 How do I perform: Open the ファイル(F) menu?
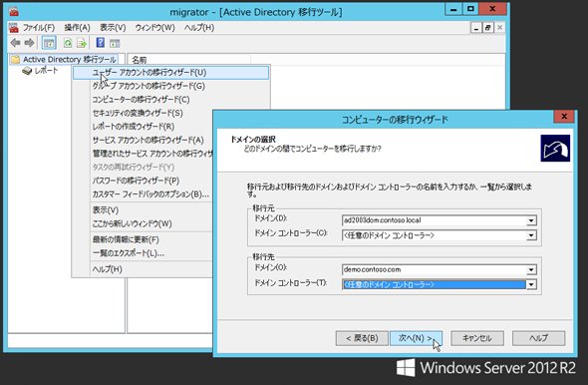click(39, 27)
